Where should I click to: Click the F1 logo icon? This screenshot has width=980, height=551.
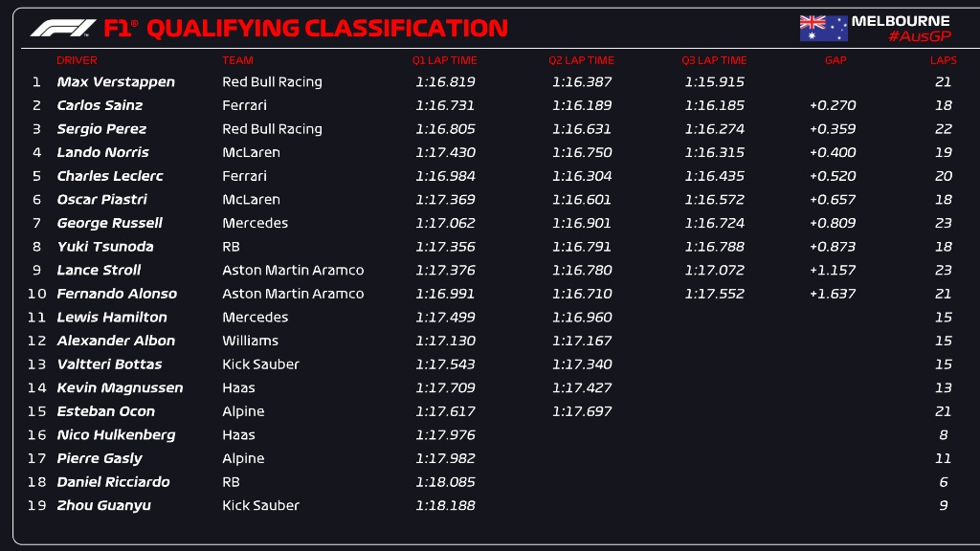pyautogui.click(x=63, y=28)
